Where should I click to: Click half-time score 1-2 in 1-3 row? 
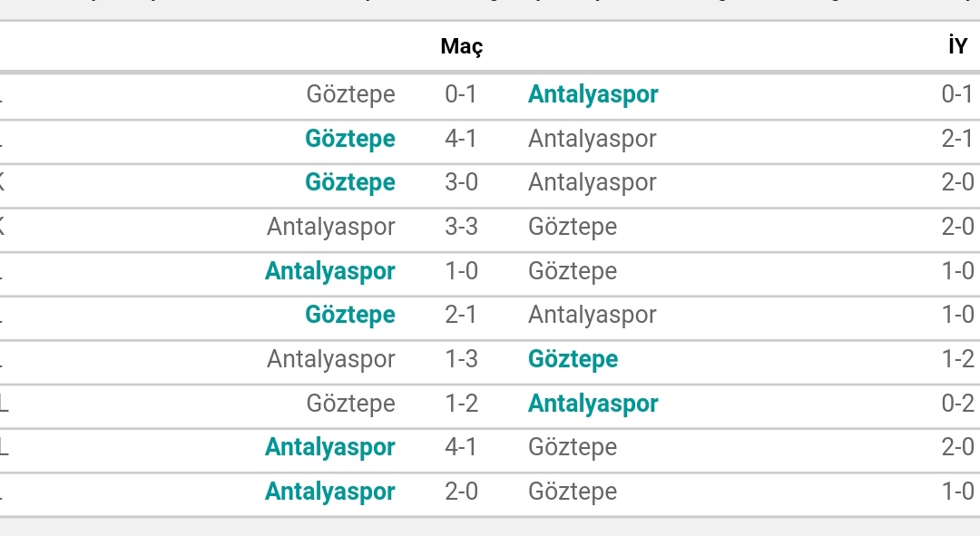click(957, 359)
